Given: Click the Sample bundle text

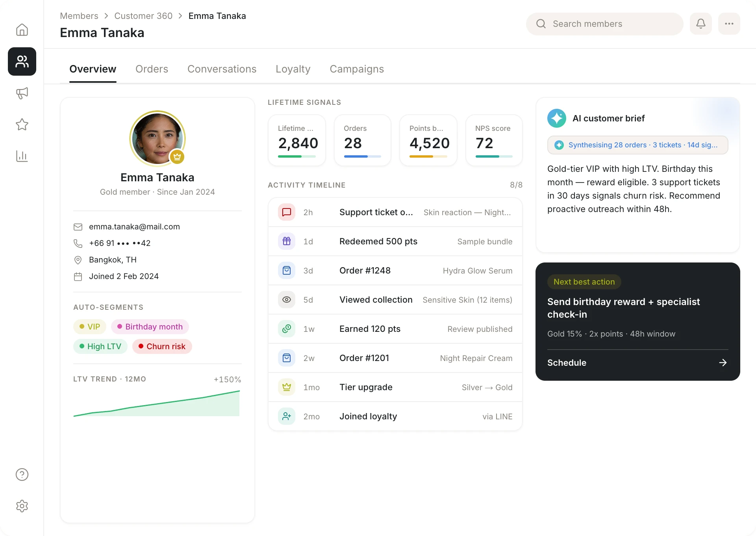Looking at the screenshot, I should [485, 242].
